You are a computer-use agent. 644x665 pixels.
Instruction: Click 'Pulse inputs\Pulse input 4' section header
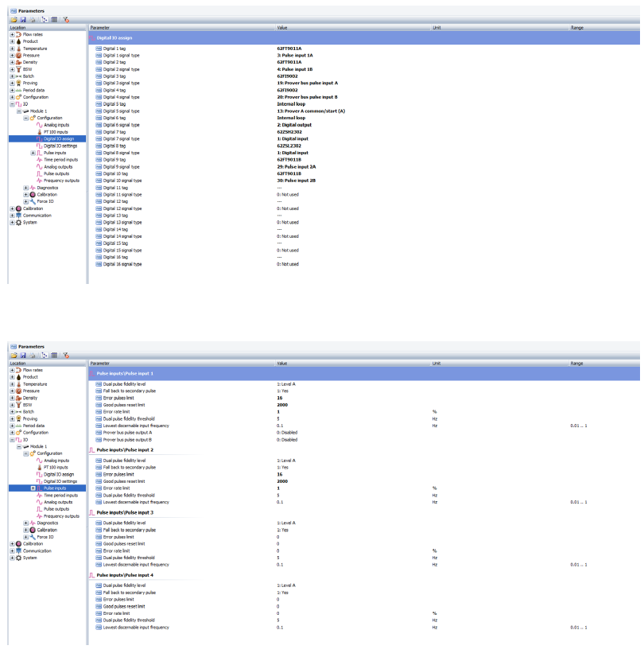pyautogui.click(x=125, y=575)
